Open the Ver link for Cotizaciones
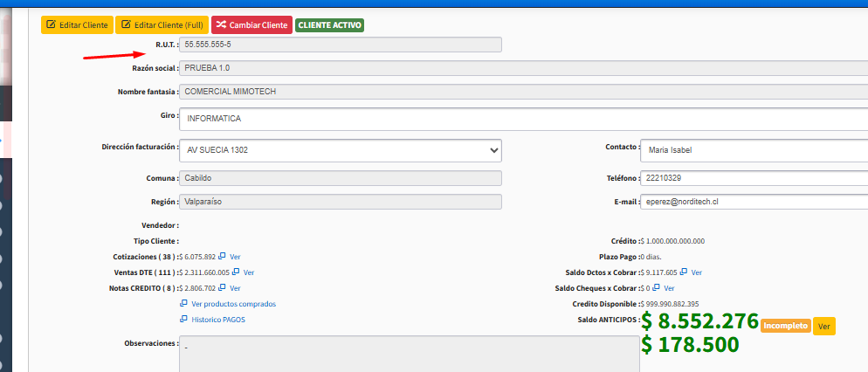The image size is (868, 372). (235, 257)
